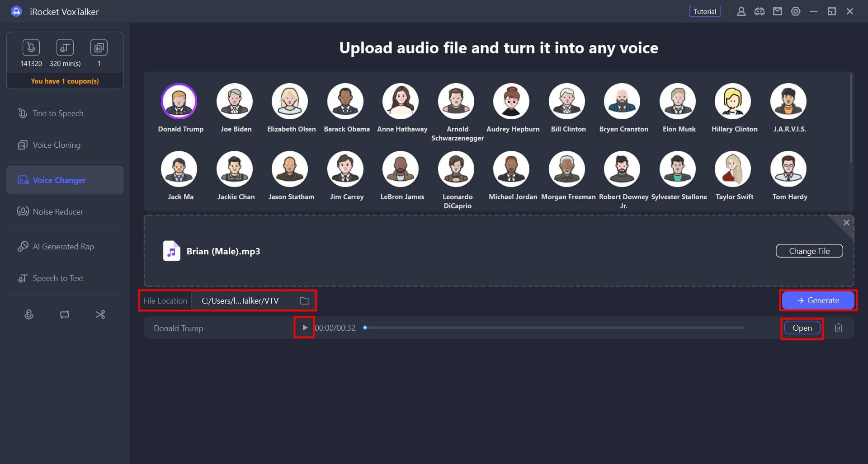Viewport: 868px width, 464px height.
Task: Select the Arnold Schwarzenegger voice avatar
Action: pos(456,101)
